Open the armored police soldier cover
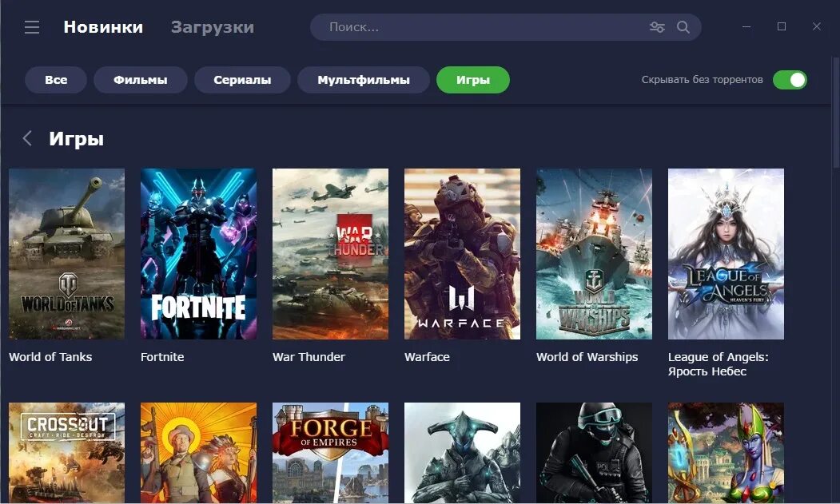The width and height of the screenshot is (840, 504). click(x=594, y=453)
